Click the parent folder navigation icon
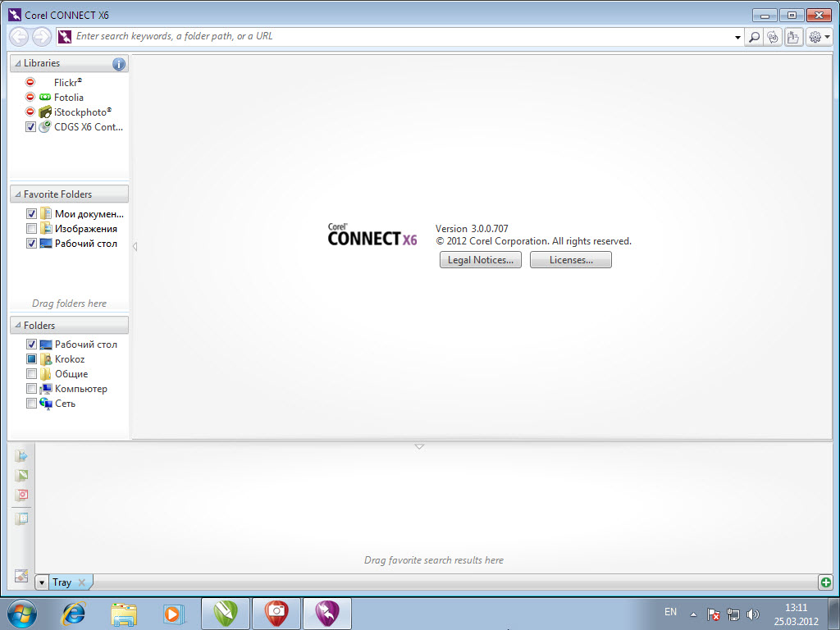Viewport: 840px width, 630px height. pyautogui.click(x=793, y=37)
